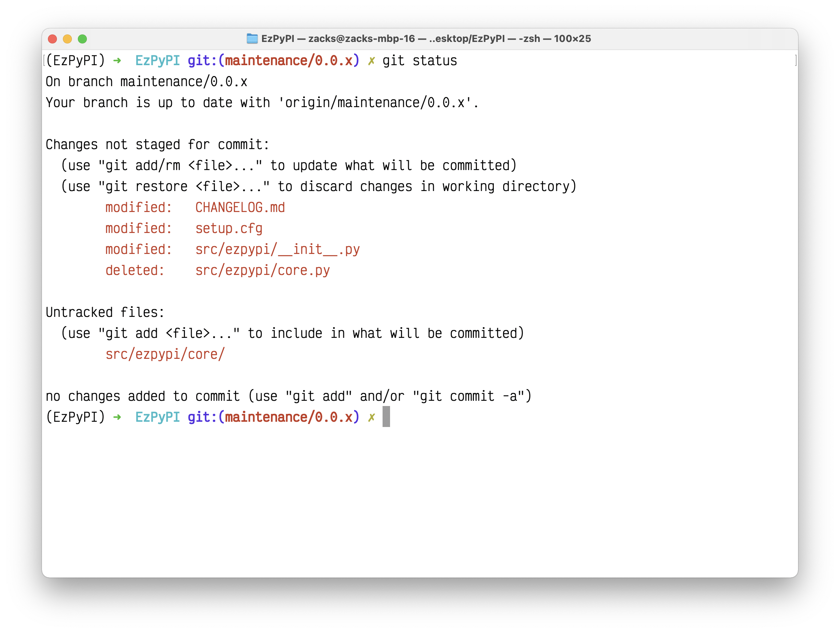The image size is (840, 633).
Task: Click the folder proxy icon in title bar
Action: [252, 38]
